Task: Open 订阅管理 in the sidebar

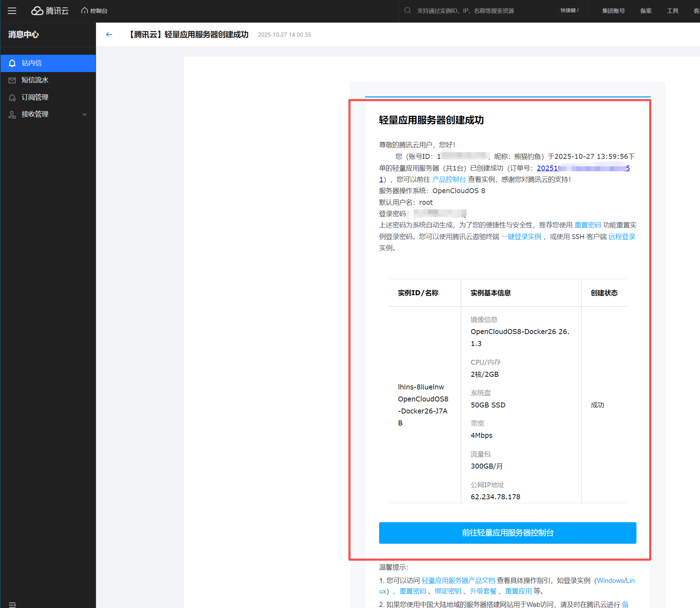Action: (35, 97)
